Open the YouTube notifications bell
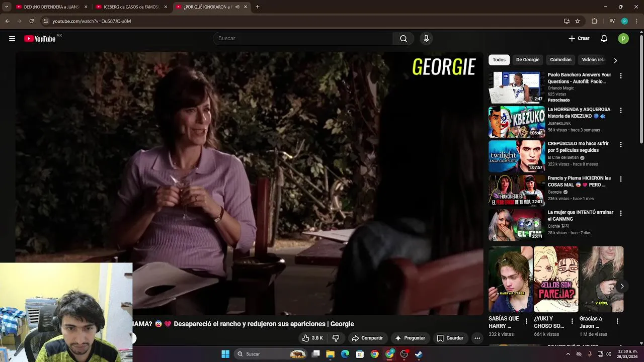The height and width of the screenshot is (362, 644). click(x=604, y=39)
